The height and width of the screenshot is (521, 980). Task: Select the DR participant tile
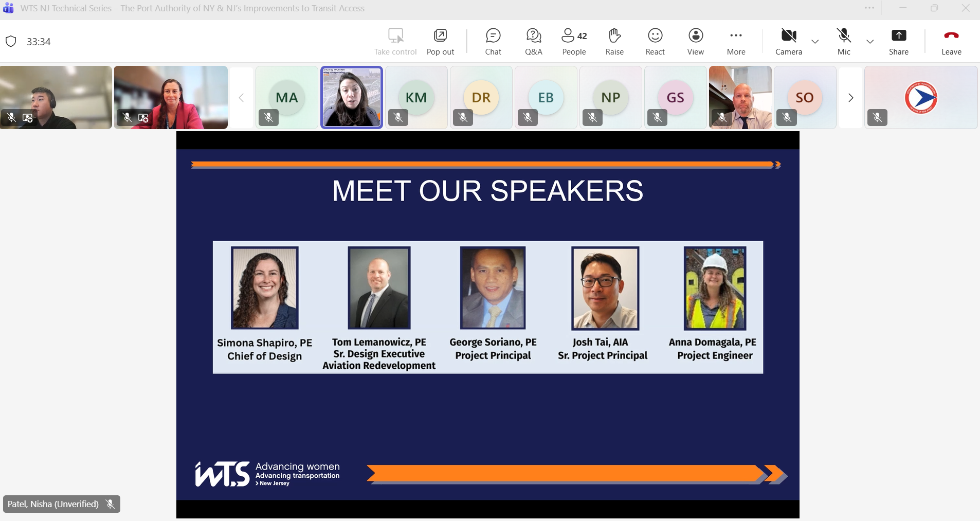481,97
